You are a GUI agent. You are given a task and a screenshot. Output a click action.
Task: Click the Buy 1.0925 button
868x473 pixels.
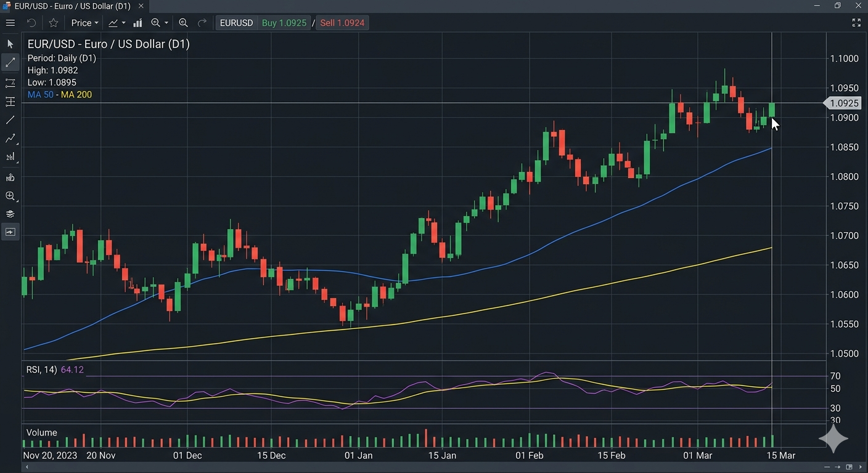[284, 23]
